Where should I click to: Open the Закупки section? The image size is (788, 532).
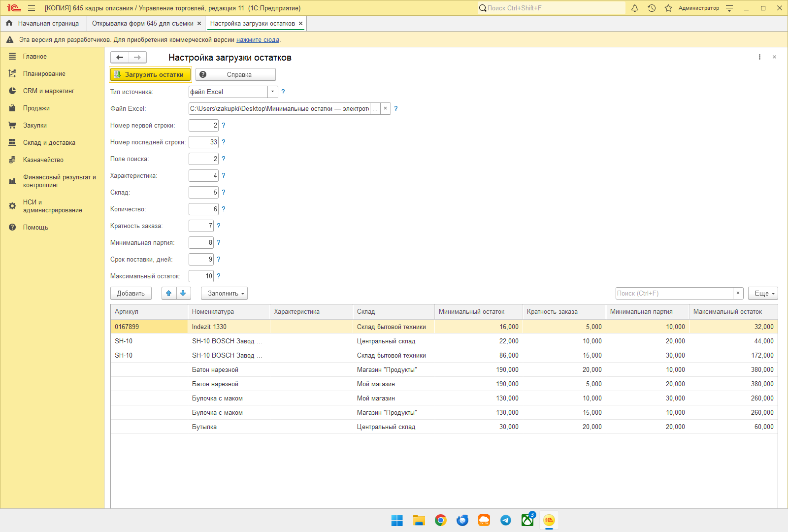pyautogui.click(x=35, y=125)
